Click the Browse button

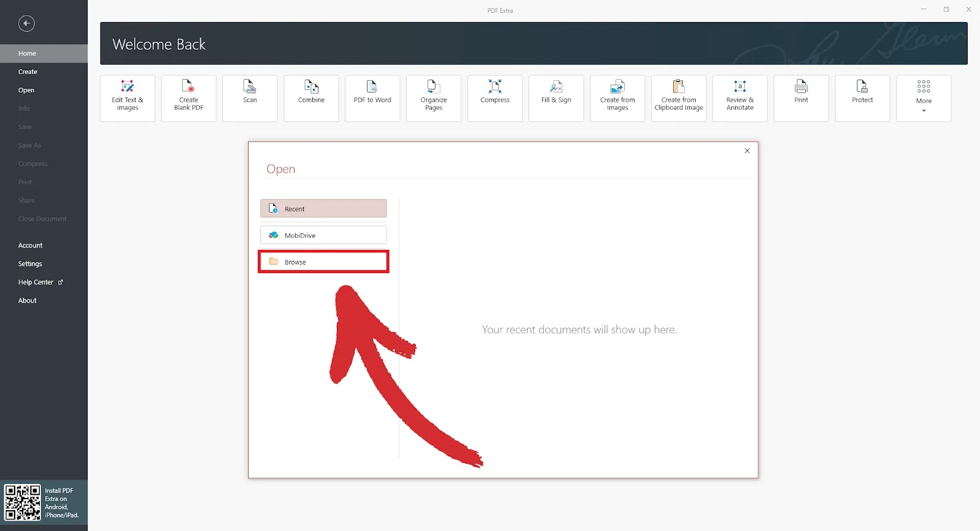pyautogui.click(x=323, y=262)
